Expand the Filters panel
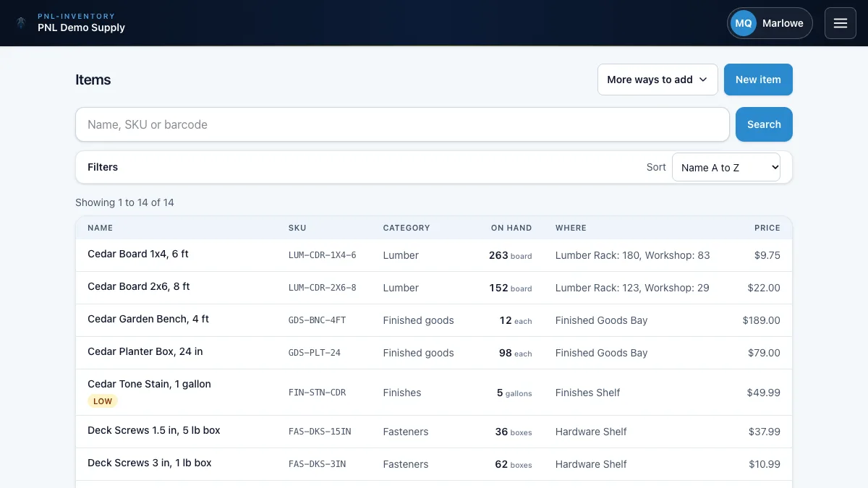 103,167
